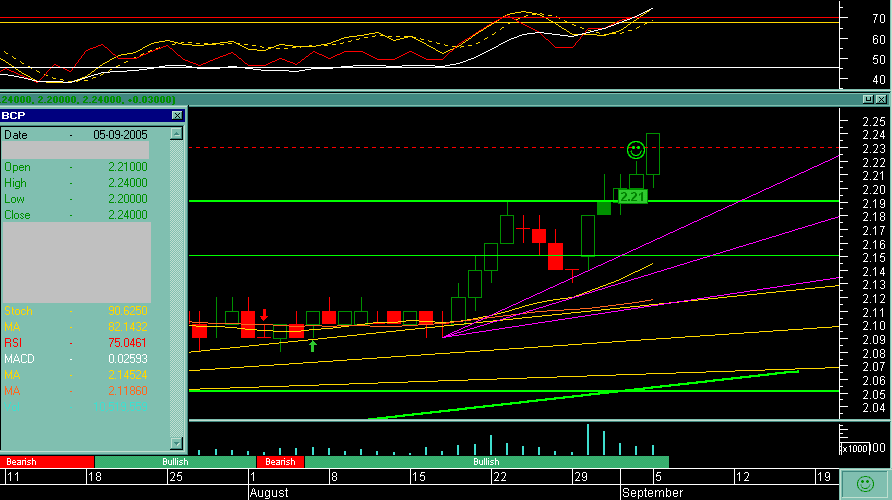
Task: Select the Bearish band under July 11
Action: (x=47, y=462)
